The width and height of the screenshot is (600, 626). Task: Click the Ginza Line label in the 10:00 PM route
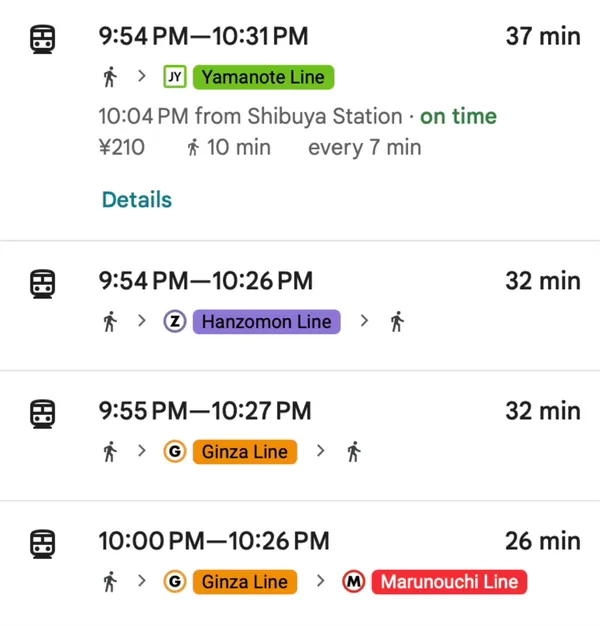tap(244, 582)
